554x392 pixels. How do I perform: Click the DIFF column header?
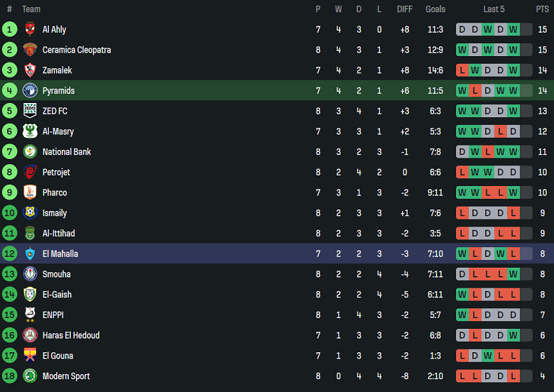click(x=404, y=9)
